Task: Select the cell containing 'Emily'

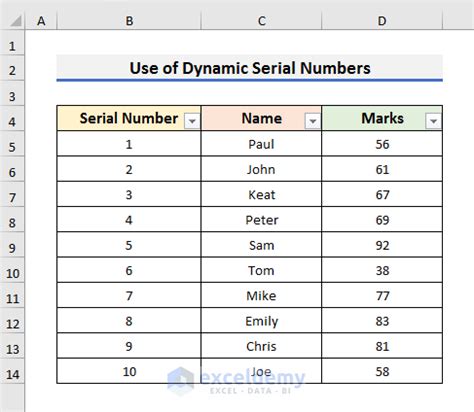Action: [261, 321]
